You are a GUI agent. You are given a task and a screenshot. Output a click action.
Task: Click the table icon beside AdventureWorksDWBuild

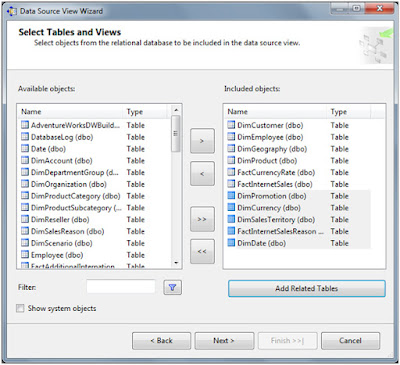point(25,125)
